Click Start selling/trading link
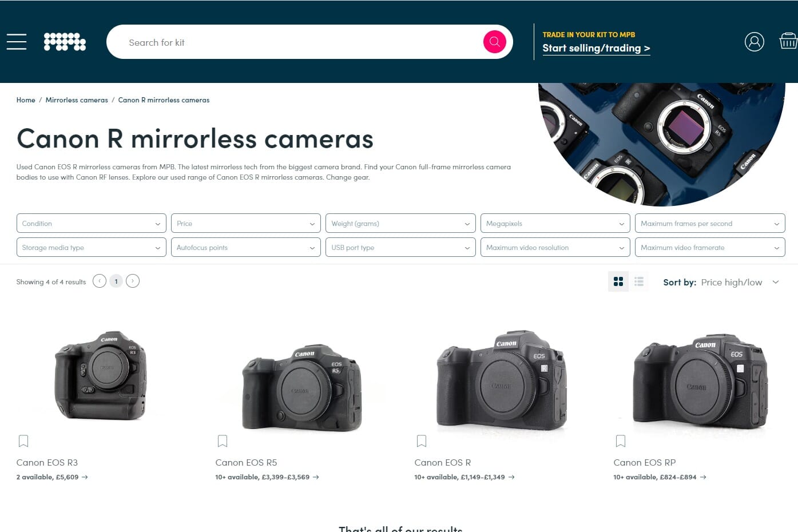798x532 pixels. pyautogui.click(x=596, y=49)
